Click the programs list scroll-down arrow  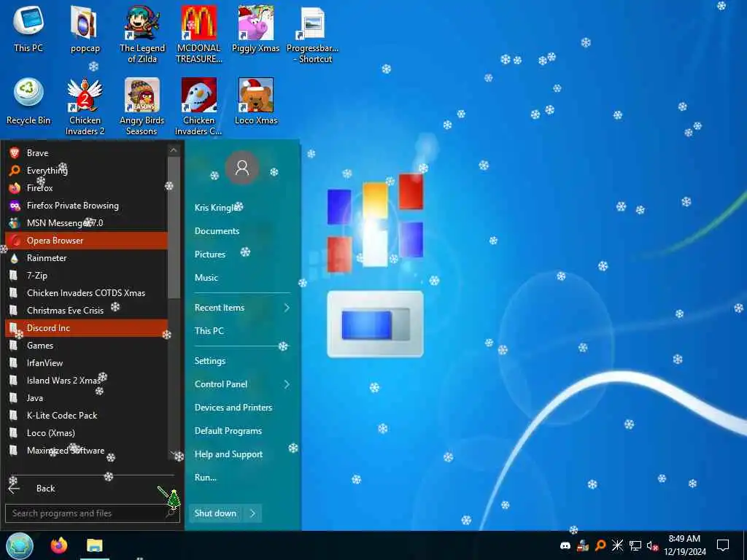(x=174, y=454)
